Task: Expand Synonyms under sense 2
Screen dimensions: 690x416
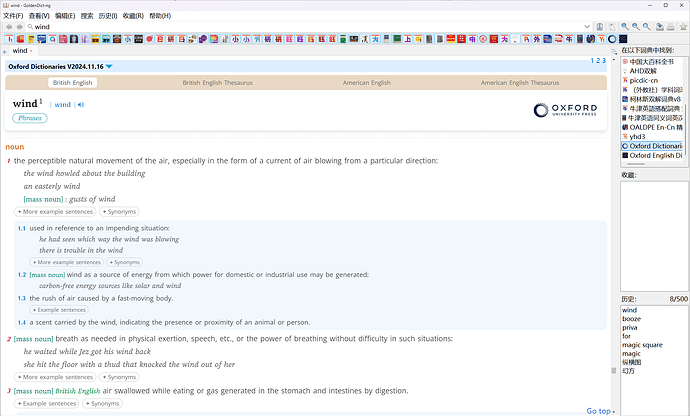Action: tap(119, 377)
